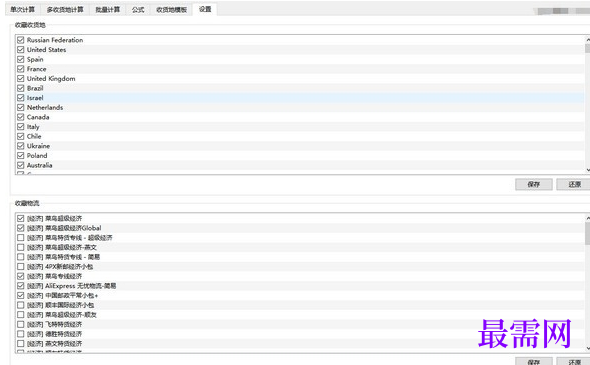Enable the 菜鸟超级经济-顺友 checkbox
This screenshot has width=590, height=365.
click(21, 315)
